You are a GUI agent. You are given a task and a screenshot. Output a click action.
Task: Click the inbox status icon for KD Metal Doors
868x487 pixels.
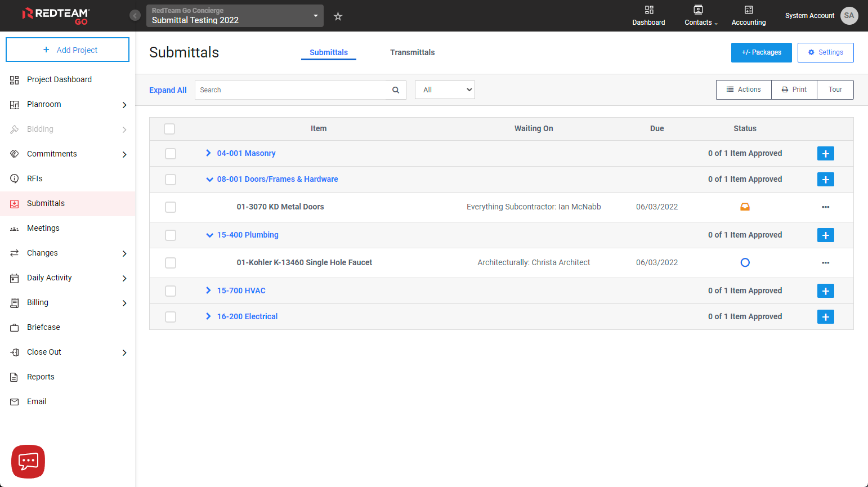(x=745, y=207)
